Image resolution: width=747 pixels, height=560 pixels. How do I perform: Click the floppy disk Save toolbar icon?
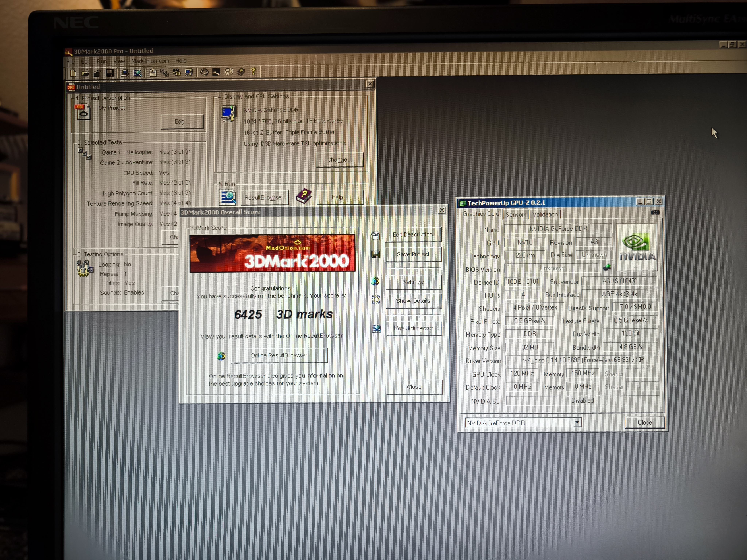click(109, 73)
